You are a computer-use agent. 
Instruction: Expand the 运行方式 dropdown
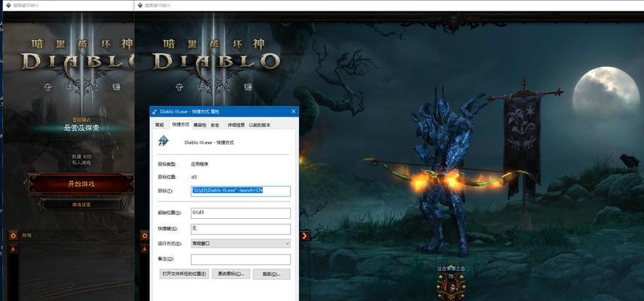pos(241,244)
